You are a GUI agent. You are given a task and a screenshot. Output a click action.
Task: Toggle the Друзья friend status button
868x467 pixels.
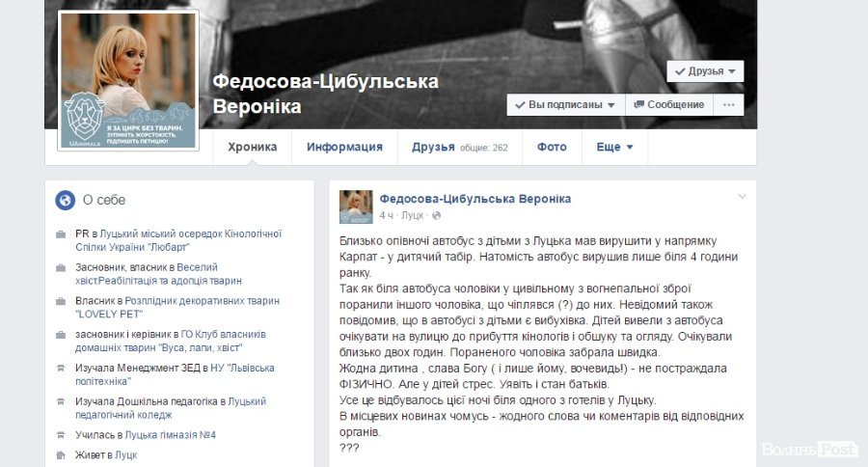[705, 71]
